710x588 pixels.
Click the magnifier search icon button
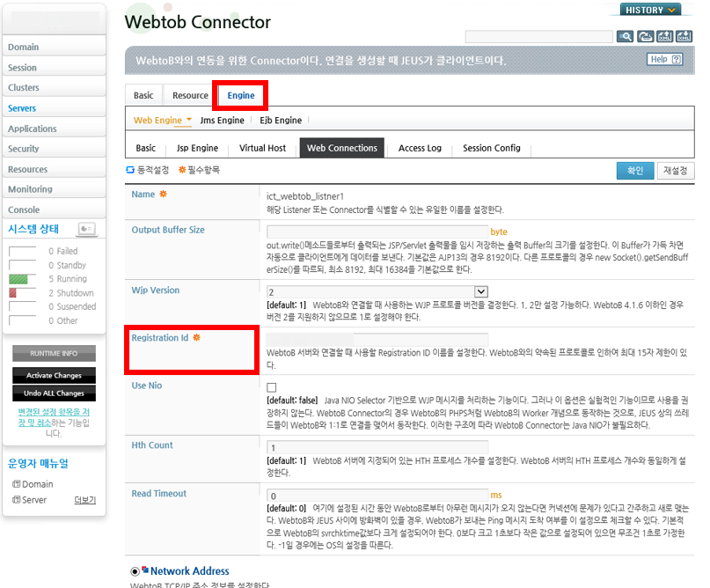coord(625,36)
